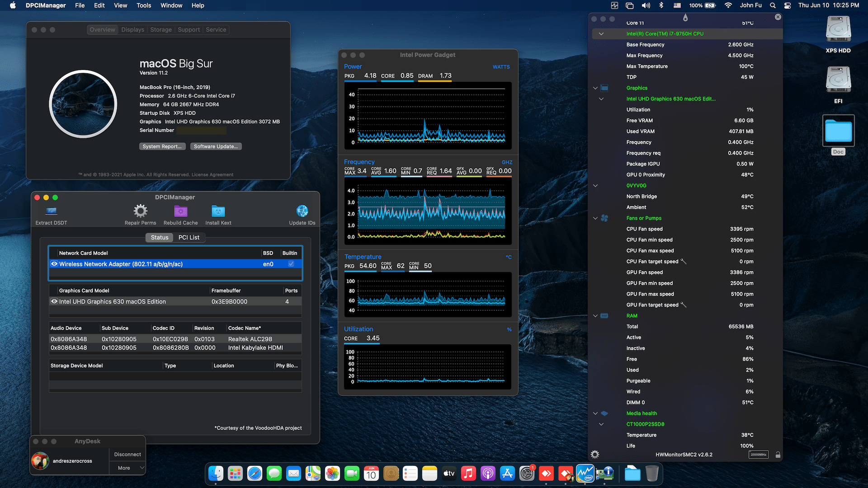Switch to the Service tab
This screenshot has height=488, width=868.
coord(216,29)
